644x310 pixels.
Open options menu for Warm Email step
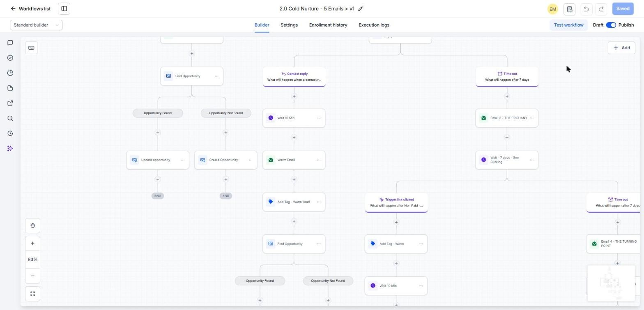tap(319, 160)
